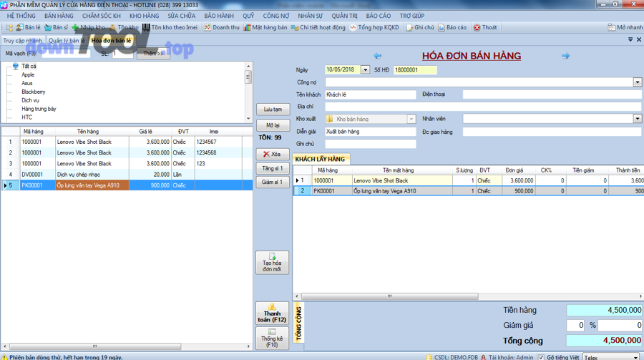
Task: Open the Telex input method dropdown
Action: pyautogui.click(x=636, y=356)
